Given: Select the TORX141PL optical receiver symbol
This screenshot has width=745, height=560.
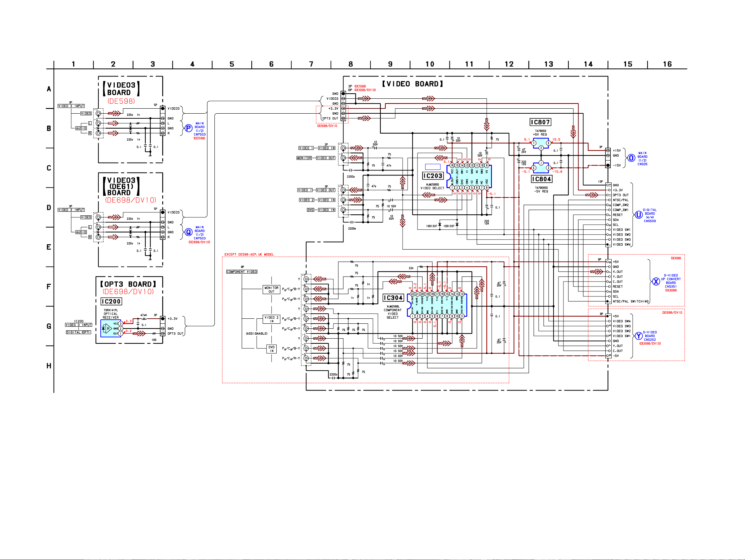Looking at the screenshot, I should tap(110, 328).
